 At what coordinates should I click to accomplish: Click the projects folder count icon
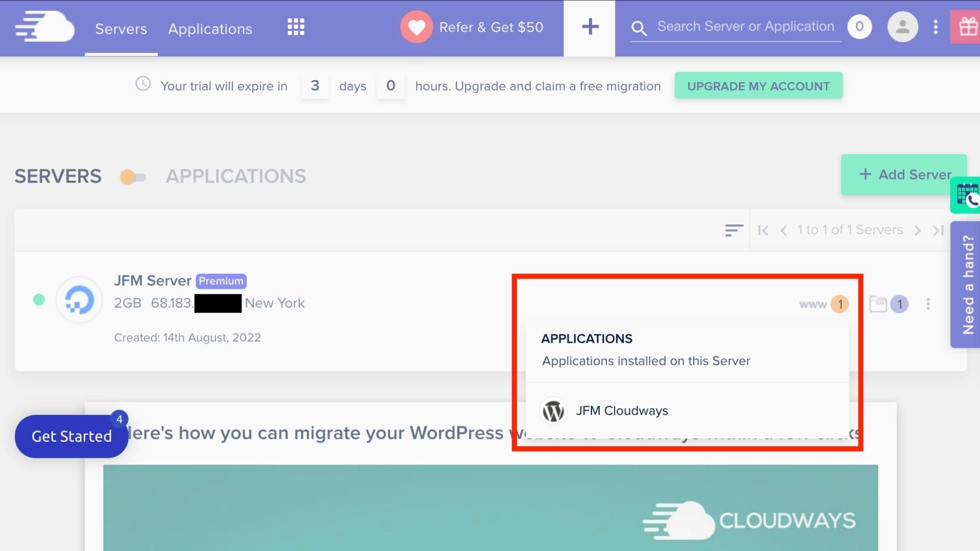pos(889,304)
